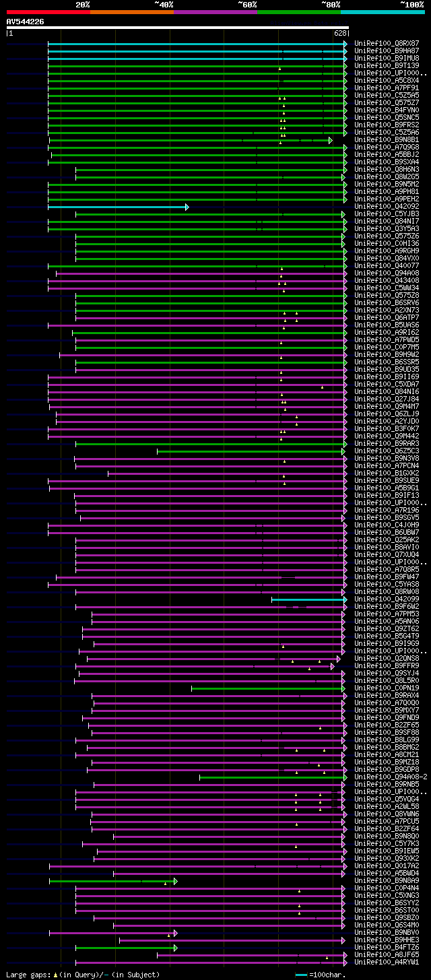Select the query name AV544226

26,22
